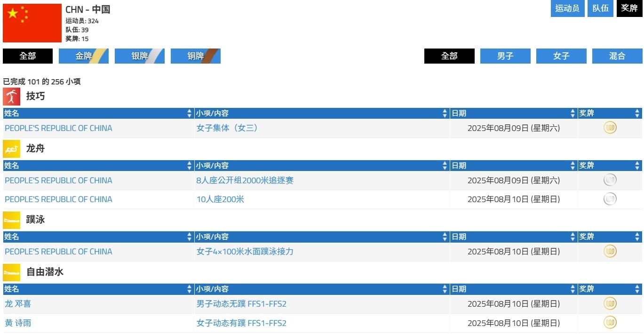Click gold medal icon for 龙 邓喜 row
644x334 pixels.
610,303
